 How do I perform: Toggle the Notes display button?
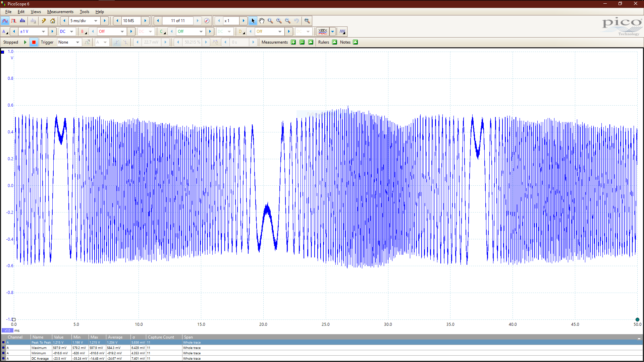coord(356,42)
